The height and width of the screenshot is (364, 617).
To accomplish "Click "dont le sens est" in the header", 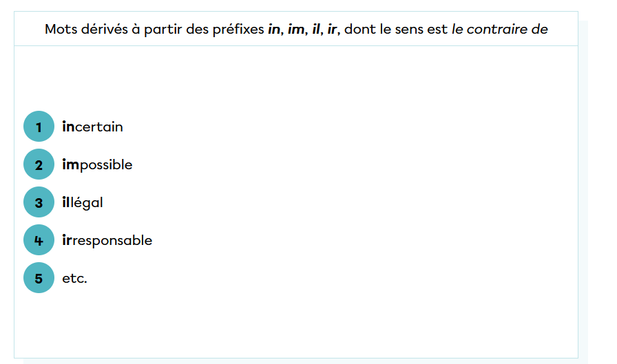I will (396, 30).
